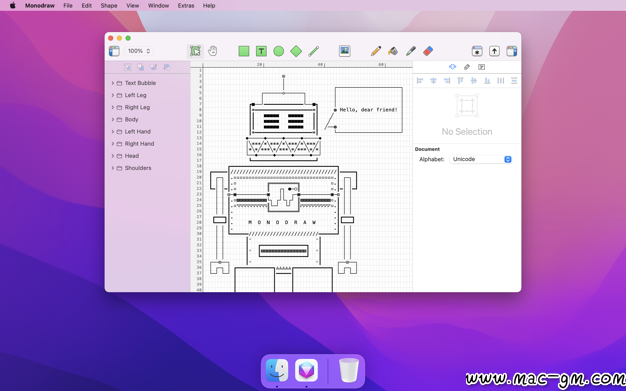Insert an image with the picture icon
Viewport: 626px width, 391px height.
(345, 51)
